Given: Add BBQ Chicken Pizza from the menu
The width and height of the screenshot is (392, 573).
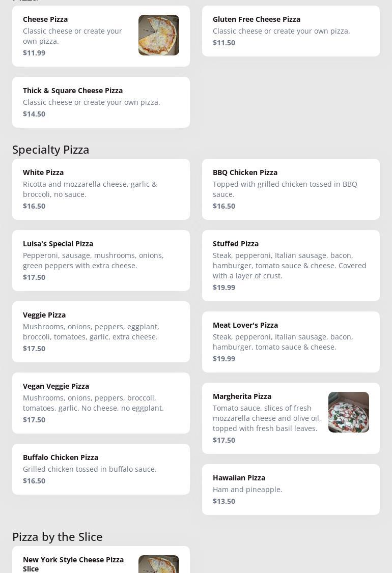Looking at the screenshot, I should [290, 189].
